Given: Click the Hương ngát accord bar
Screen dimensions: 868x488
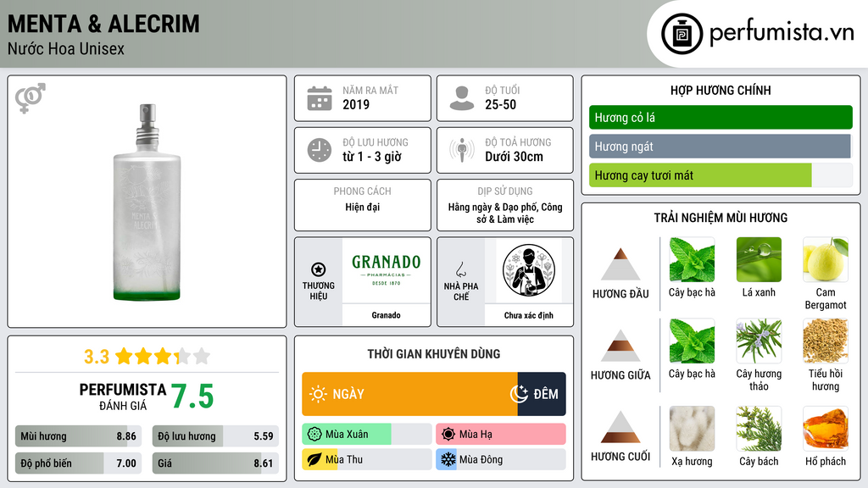Looking at the screenshot, I should point(721,147).
